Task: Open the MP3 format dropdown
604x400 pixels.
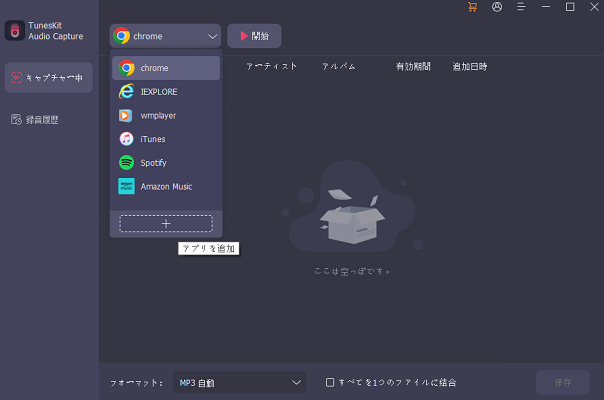Action: coord(240,382)
